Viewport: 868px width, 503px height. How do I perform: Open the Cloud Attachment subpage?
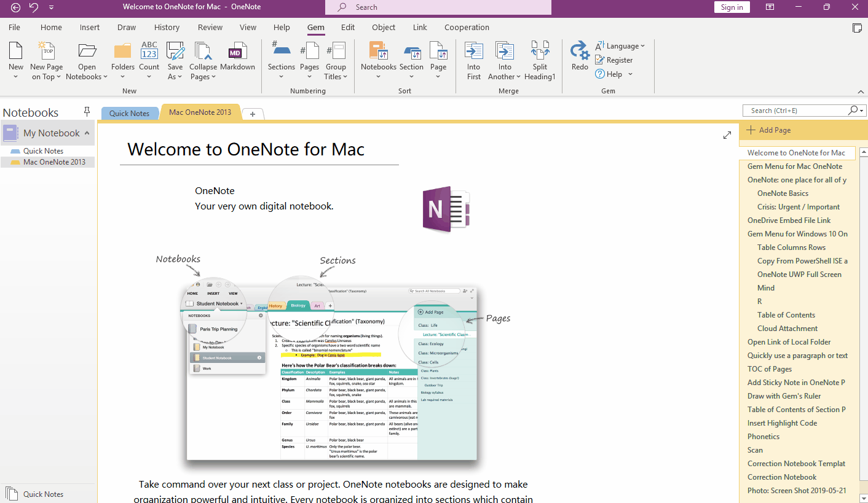pos(787,329)
